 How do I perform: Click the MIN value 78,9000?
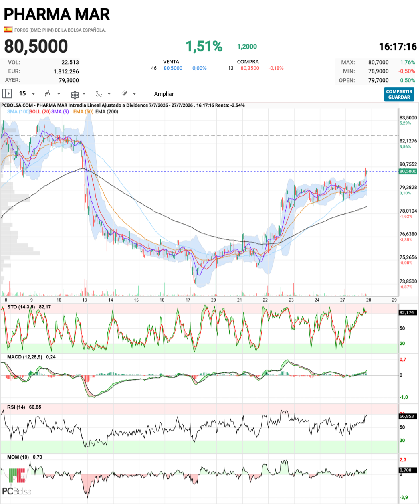click(378, 71)
